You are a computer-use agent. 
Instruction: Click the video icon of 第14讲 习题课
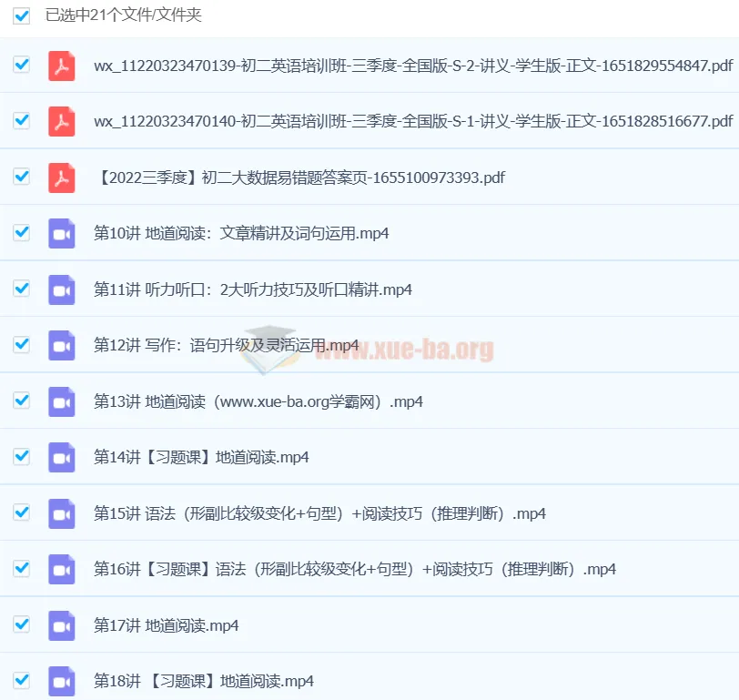[x=62, y=457]
